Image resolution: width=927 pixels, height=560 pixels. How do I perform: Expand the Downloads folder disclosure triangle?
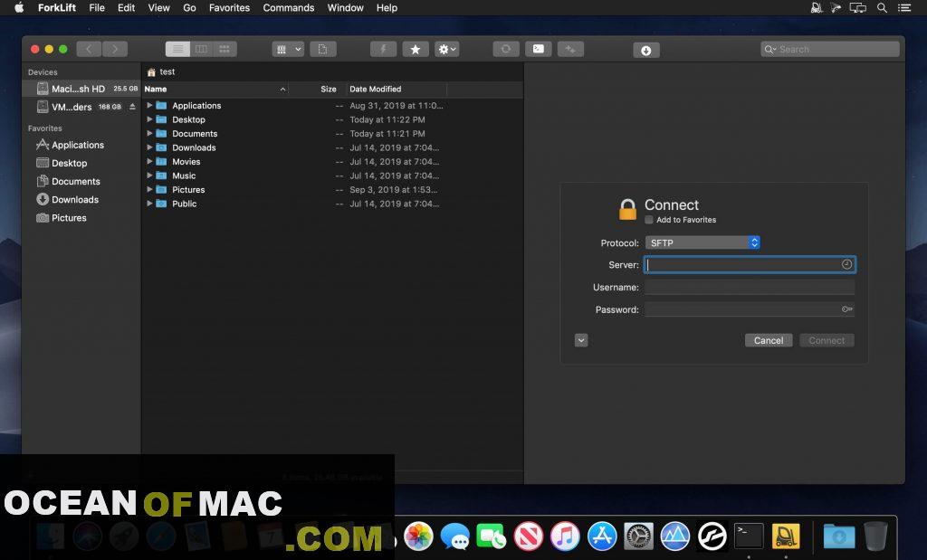pos(149,147)
